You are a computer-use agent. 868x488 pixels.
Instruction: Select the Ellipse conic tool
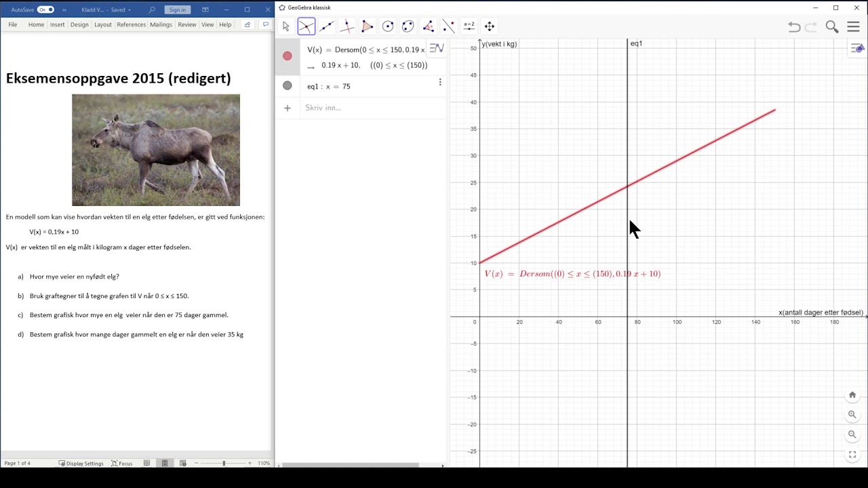coord(408,26)
